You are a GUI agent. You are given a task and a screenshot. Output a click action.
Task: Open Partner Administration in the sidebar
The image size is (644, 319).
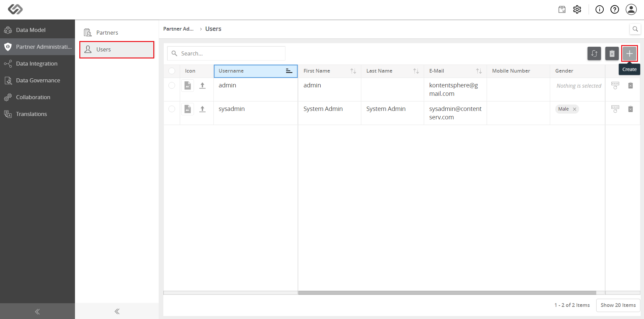(37, 47)
